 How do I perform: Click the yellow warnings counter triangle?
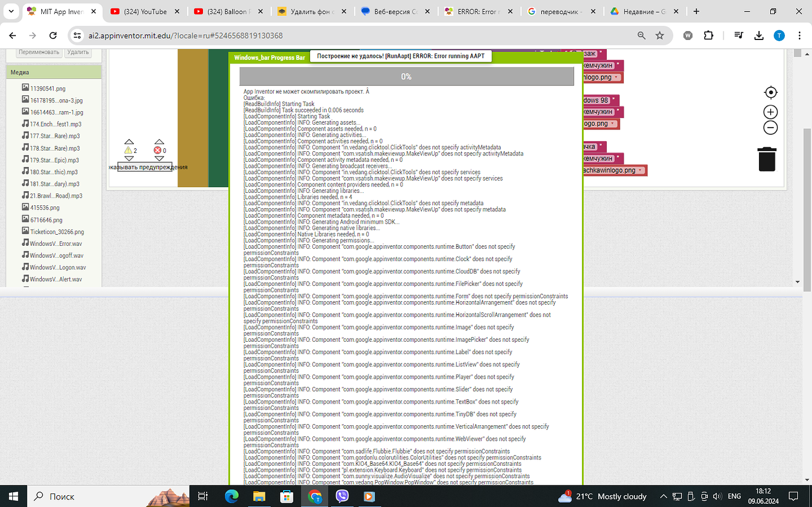128,150
